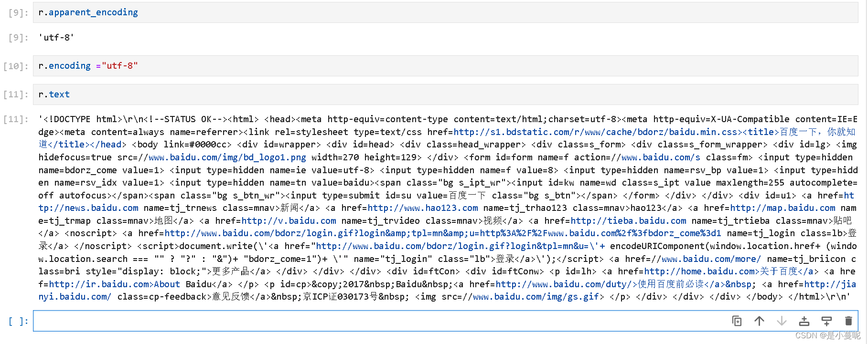
Task: Open the www.baidu.com/img/bd_logo1.png link
Action: click(x=227, y=157)
